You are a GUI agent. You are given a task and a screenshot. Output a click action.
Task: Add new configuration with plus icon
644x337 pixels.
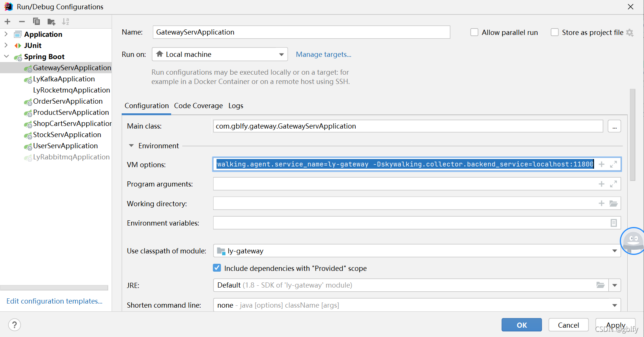[7, 22]
